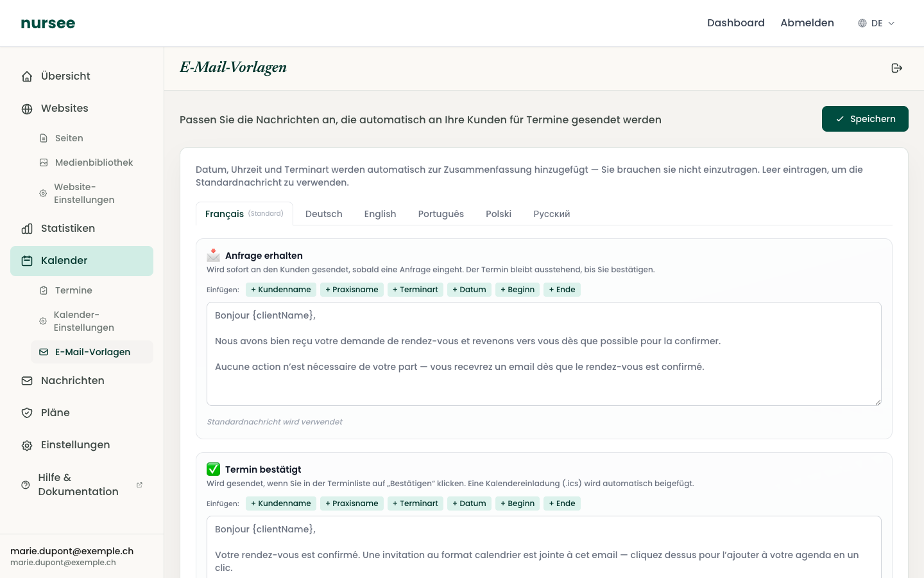Image resolution: width=924 pixels, height=578 pixels.
Task: Click into the Anfrage erhalten message textarea
Action: [544, 354]
